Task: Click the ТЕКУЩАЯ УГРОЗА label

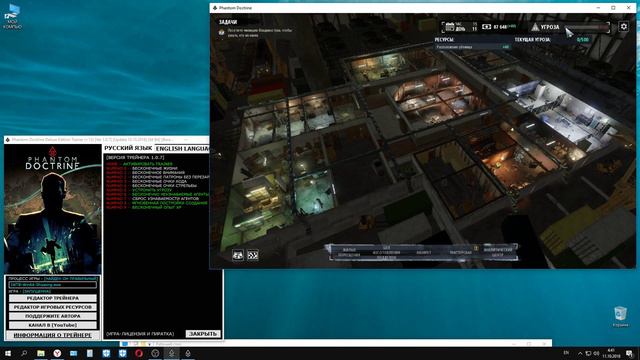Action: point(532,40)
